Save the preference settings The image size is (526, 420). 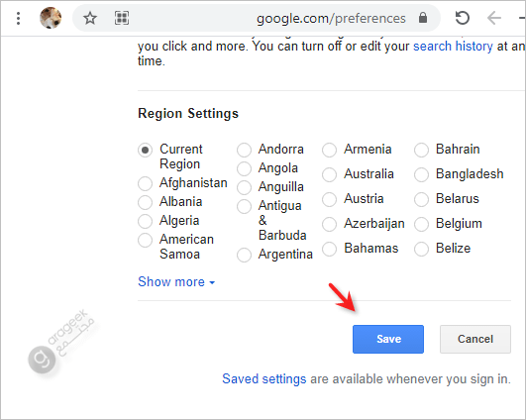coord(388,339)
